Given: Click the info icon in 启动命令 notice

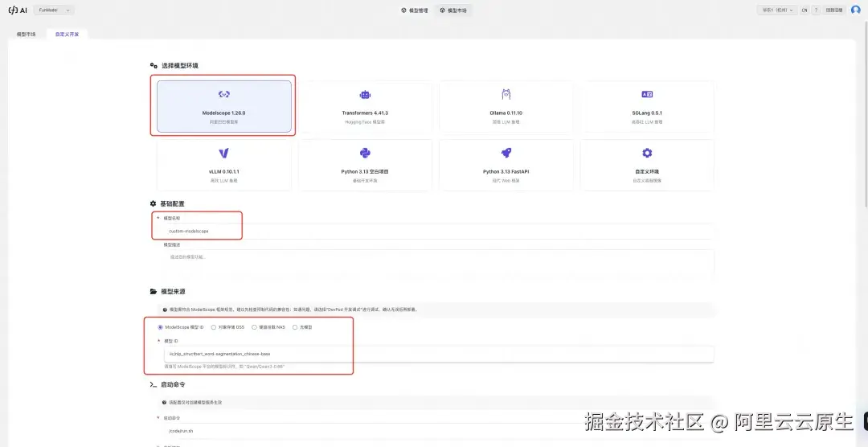Looking at the screenshot, I should click(165, 402).
